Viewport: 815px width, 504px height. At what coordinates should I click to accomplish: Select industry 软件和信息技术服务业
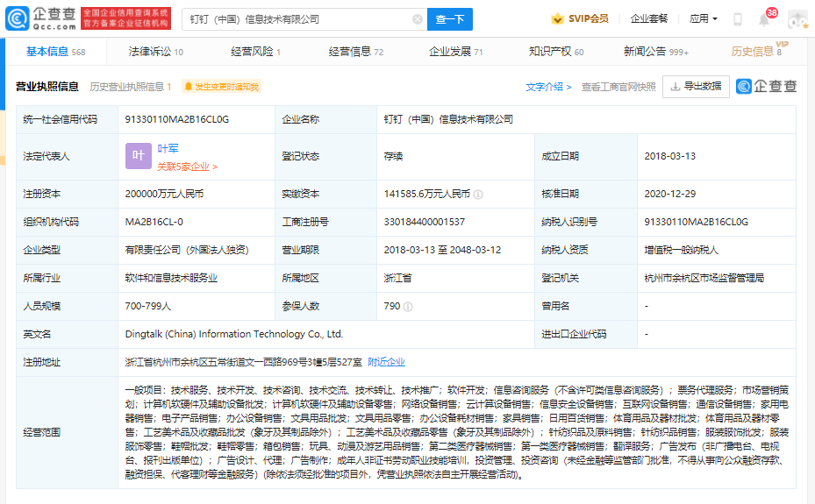click(171, 278)
